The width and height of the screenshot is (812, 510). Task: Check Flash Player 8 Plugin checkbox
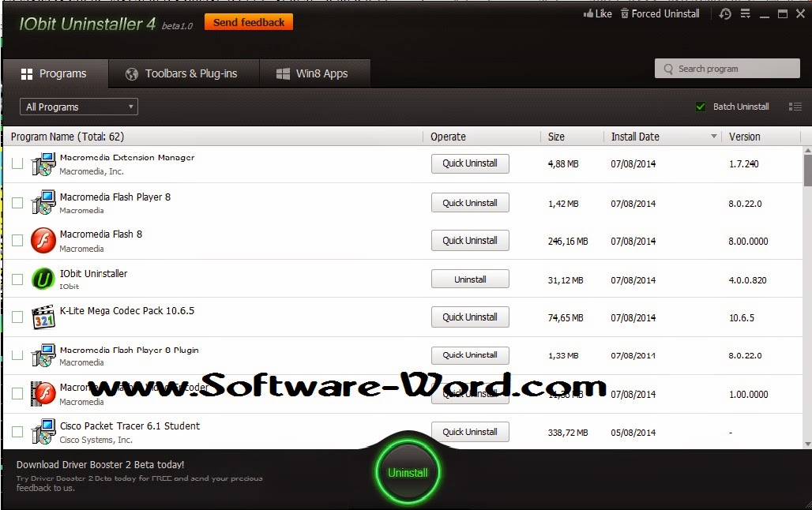coord(17,355)
